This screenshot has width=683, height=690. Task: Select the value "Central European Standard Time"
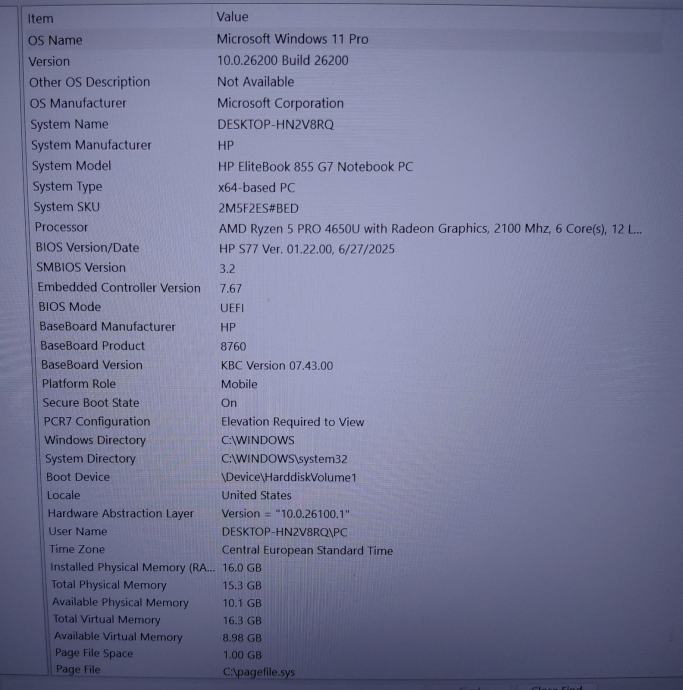pyautogui.click(x=307, y=551)
